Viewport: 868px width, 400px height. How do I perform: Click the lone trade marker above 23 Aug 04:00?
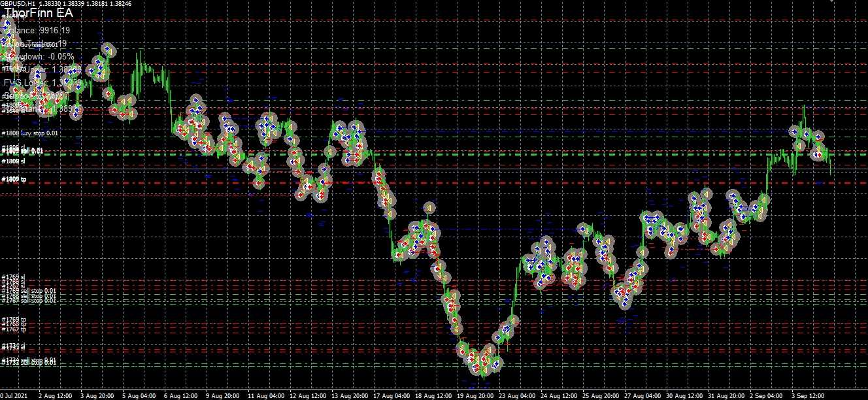tap(513, 321)
